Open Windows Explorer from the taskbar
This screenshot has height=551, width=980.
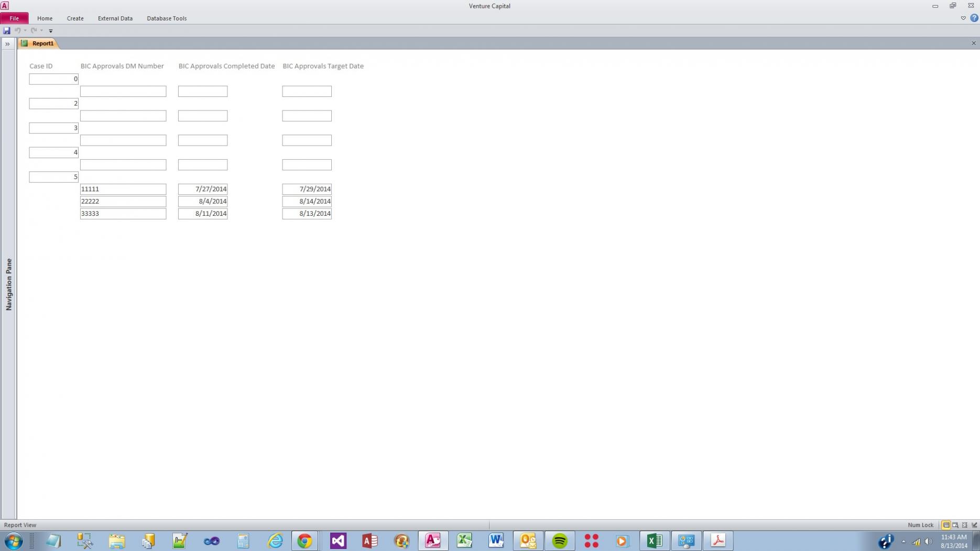pos(117,541)
